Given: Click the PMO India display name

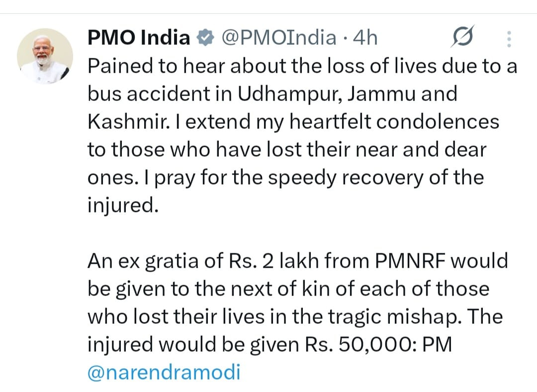Looking at the screenshot, I should click(x=139, y=38).
